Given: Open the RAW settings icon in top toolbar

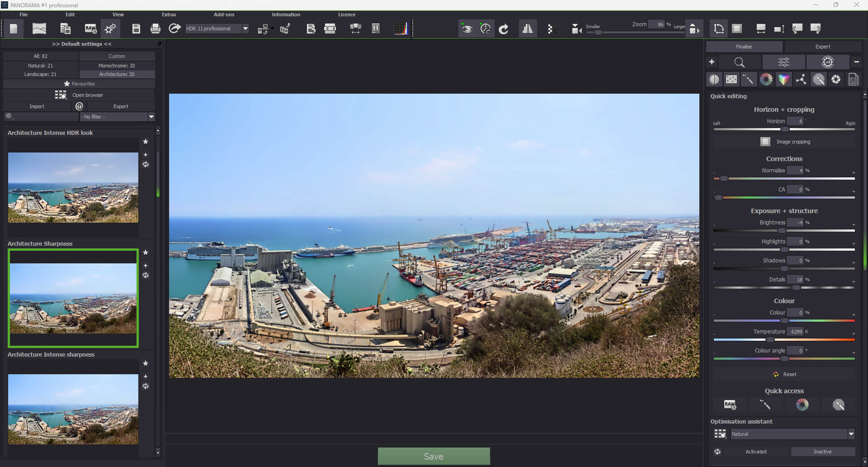Looking at the screenshot, I should tap(91, 29).
